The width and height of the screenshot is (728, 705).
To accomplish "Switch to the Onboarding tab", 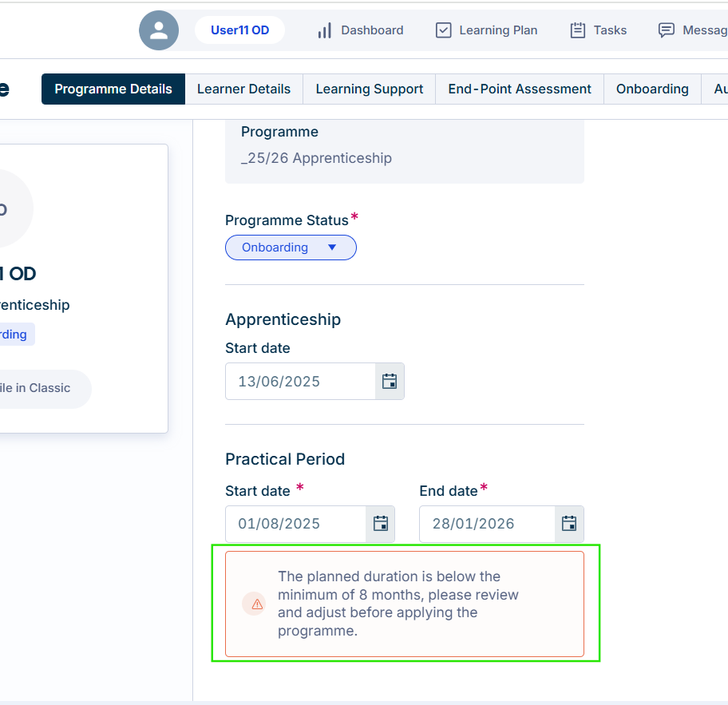I will coord(652,89).
